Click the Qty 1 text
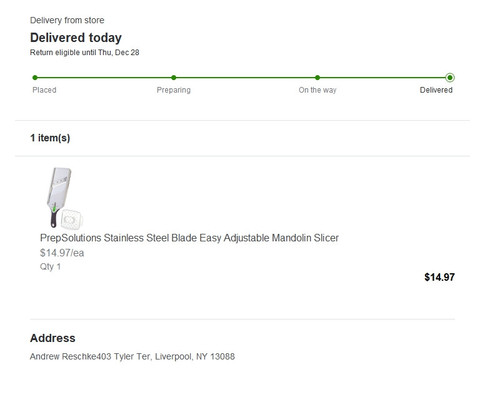Screen dimensions: 500x404 tap(50, 267)
